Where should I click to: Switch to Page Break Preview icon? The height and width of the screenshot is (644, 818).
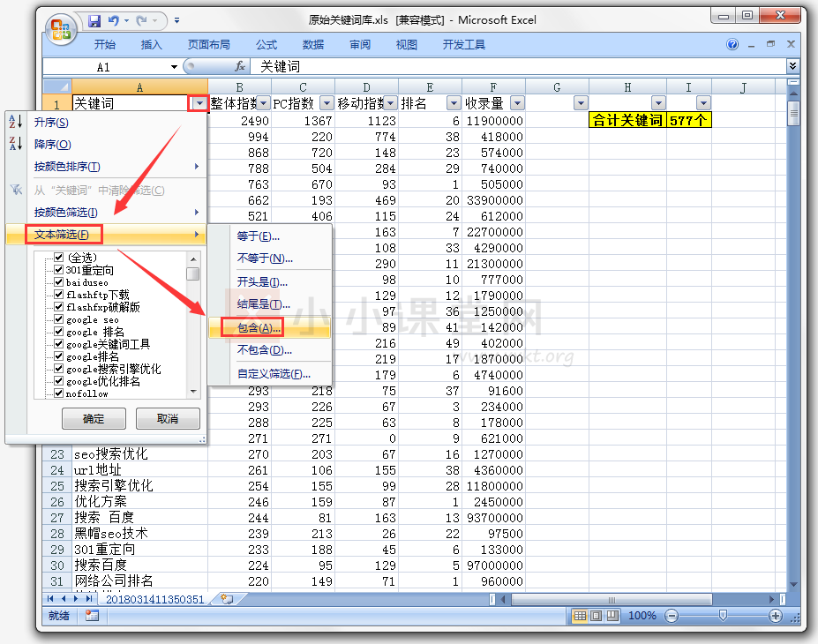(612, 616)
